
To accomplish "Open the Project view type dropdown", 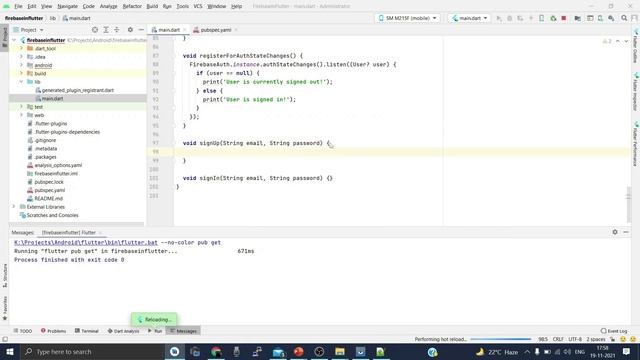I will click(28, 30).
